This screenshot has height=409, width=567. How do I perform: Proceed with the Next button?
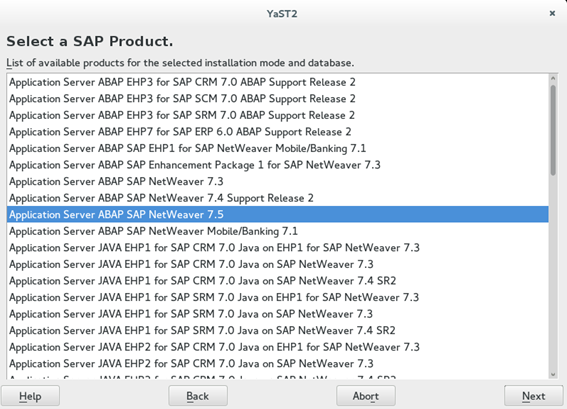(533, 396)
